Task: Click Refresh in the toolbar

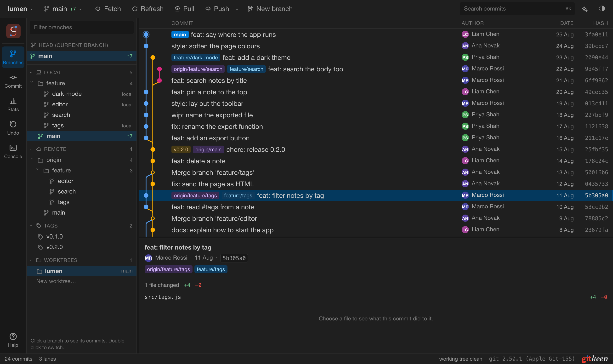Action: point(148,9)
